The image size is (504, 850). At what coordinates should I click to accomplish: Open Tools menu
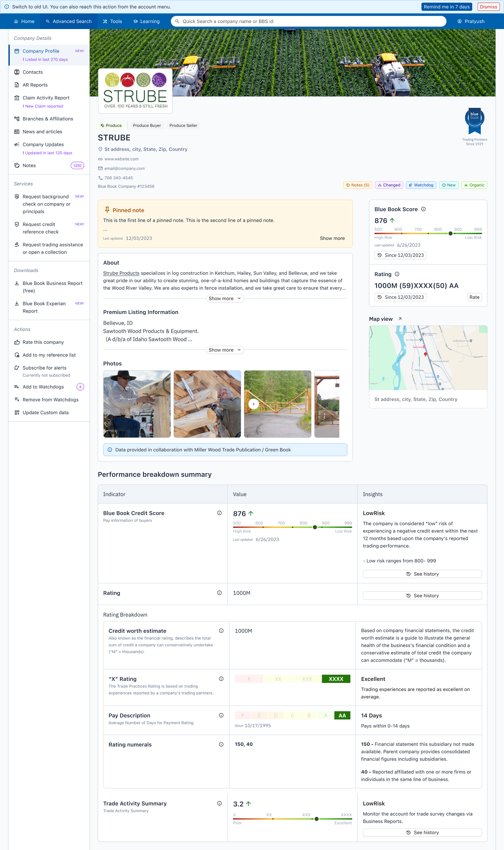[112, 21]
